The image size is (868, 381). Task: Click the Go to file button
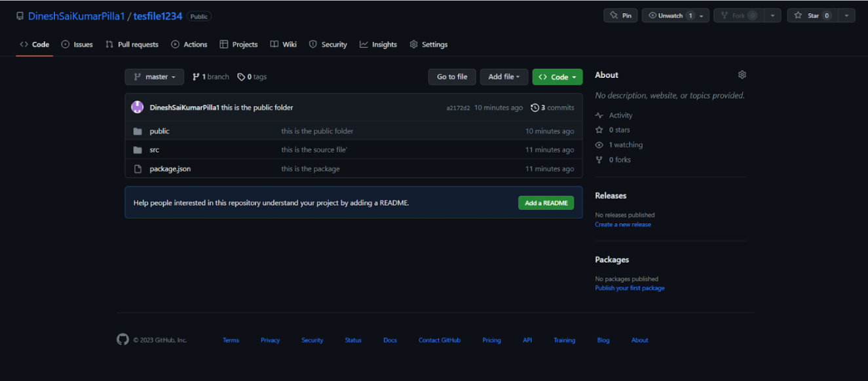pyautogui.click(x=452, y=77)
